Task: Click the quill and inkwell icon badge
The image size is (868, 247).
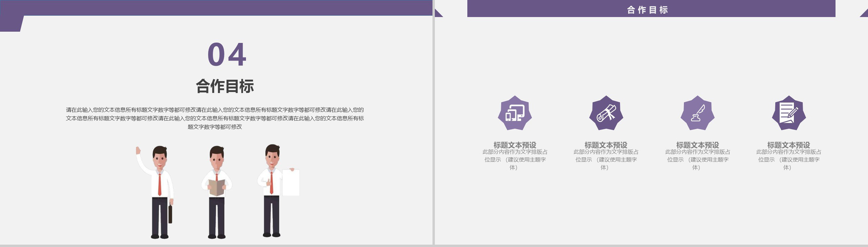Action: pos(697,113)
